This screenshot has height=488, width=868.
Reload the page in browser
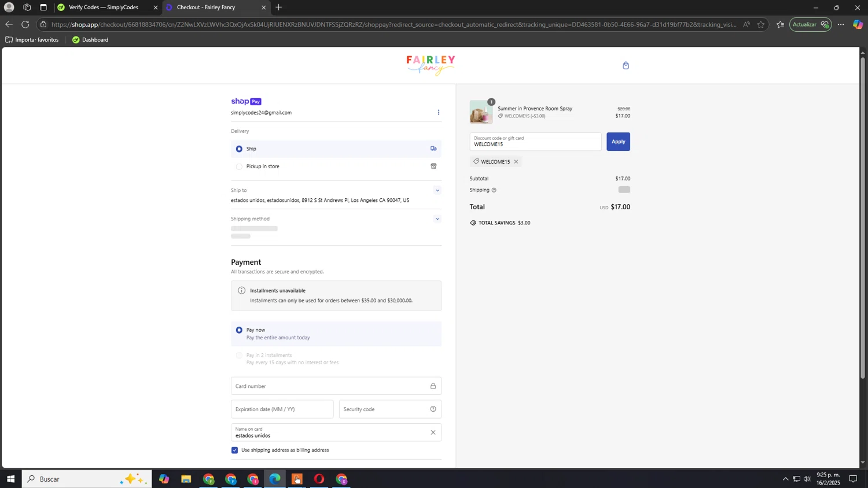[25, 24]
